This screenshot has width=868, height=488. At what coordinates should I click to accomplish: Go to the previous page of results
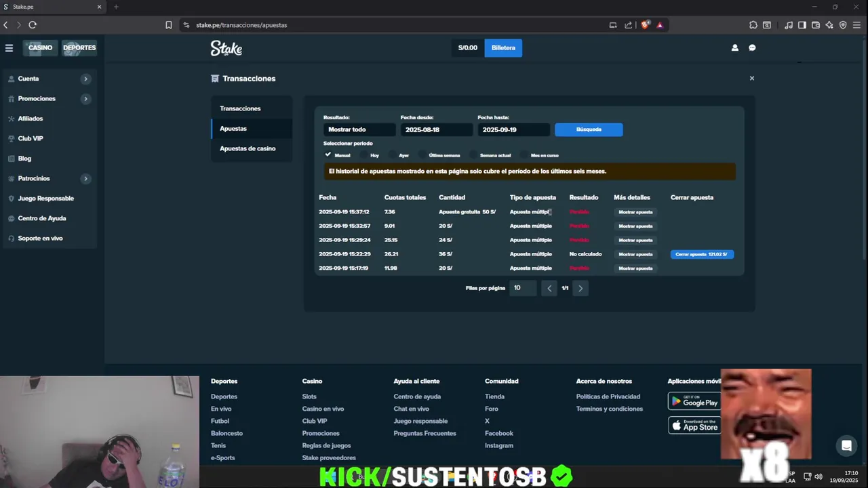point(549,288)
